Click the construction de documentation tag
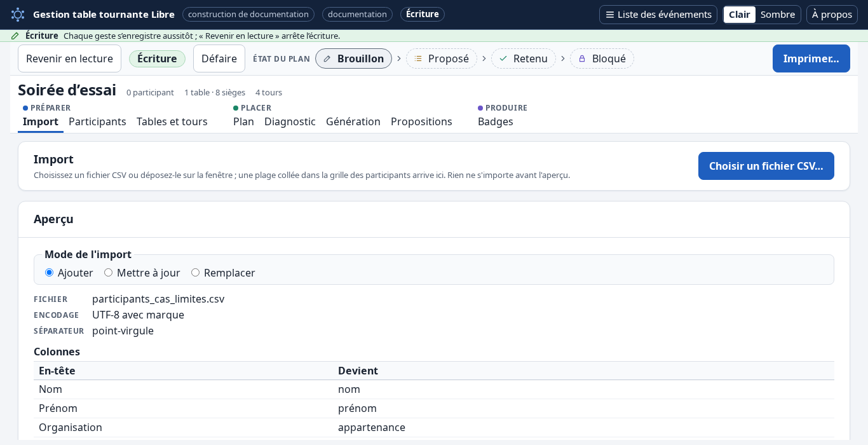This screenshot has height=445, width=868. (248, 14)
